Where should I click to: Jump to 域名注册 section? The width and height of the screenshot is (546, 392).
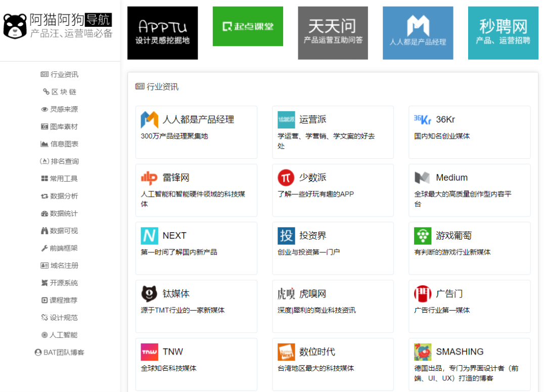tap(60, 266)
